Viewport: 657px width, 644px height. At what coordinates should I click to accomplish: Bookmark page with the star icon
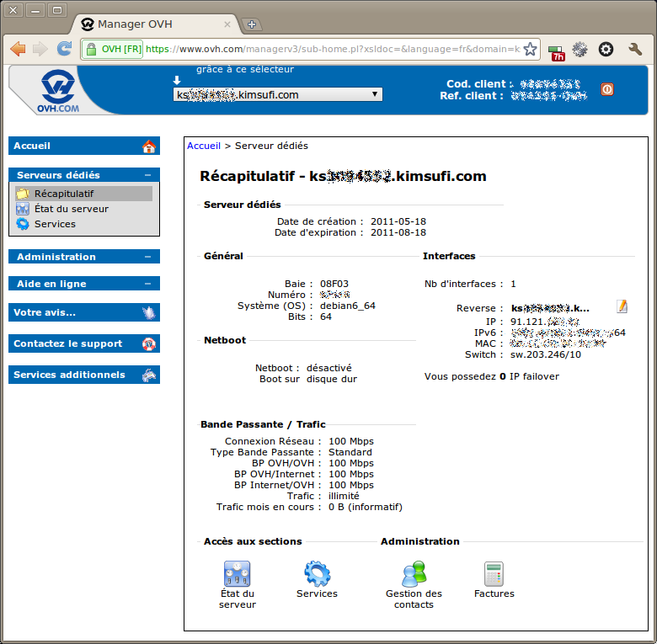pos(530,50)
